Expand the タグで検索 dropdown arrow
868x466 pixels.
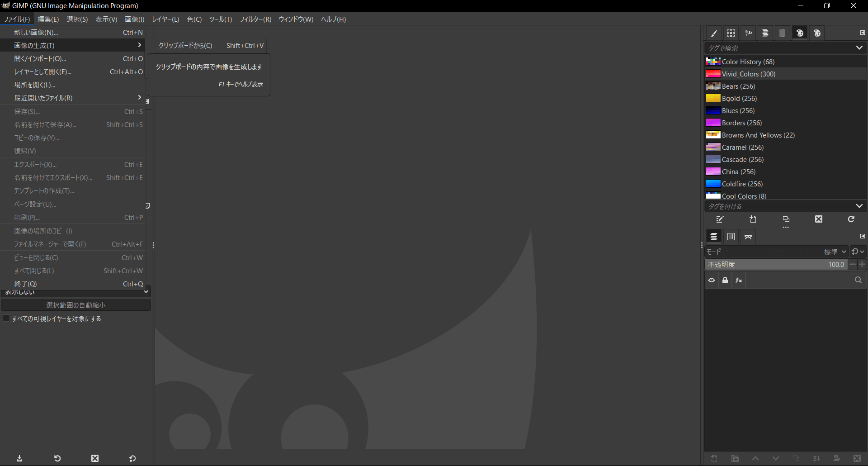tap(859, 48)
